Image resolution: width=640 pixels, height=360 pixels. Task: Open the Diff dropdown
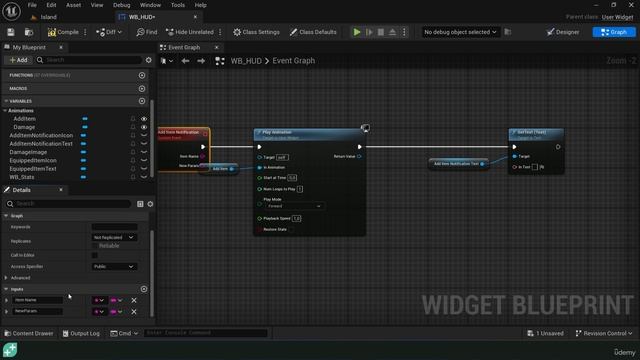[x=109, y=32]
